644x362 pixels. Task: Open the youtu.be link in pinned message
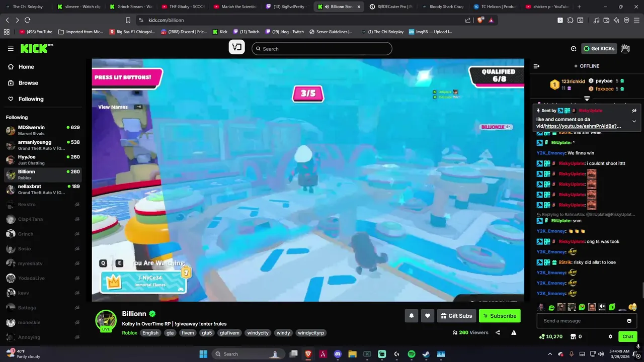[x=583, y=126]
